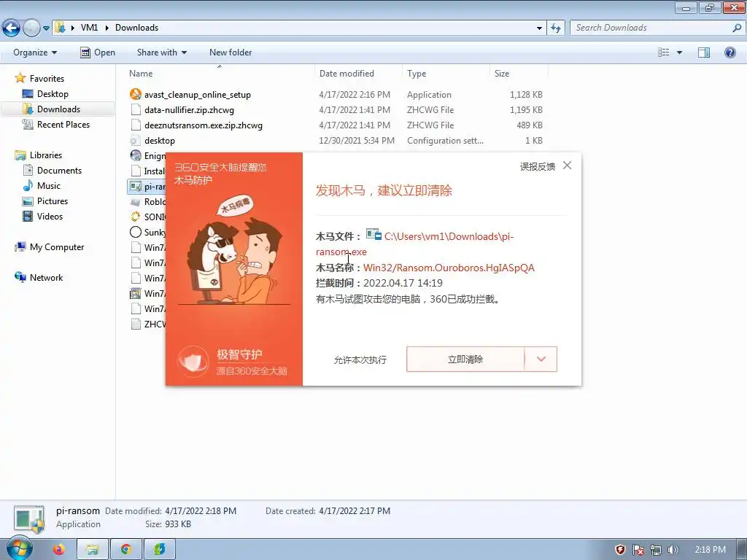The image size is (747, 560).
Task: Click Open in the toolbar
Action: tap(98, 52)
